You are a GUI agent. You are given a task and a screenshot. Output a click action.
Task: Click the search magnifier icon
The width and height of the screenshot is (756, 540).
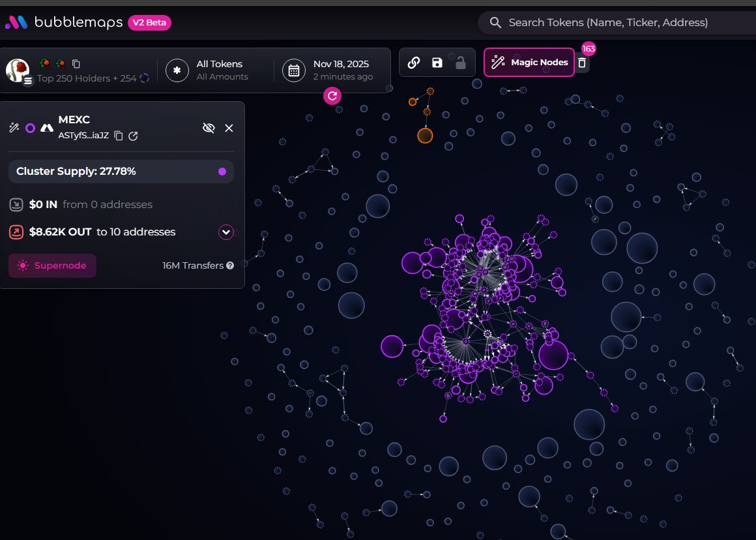tap(495, 23)
